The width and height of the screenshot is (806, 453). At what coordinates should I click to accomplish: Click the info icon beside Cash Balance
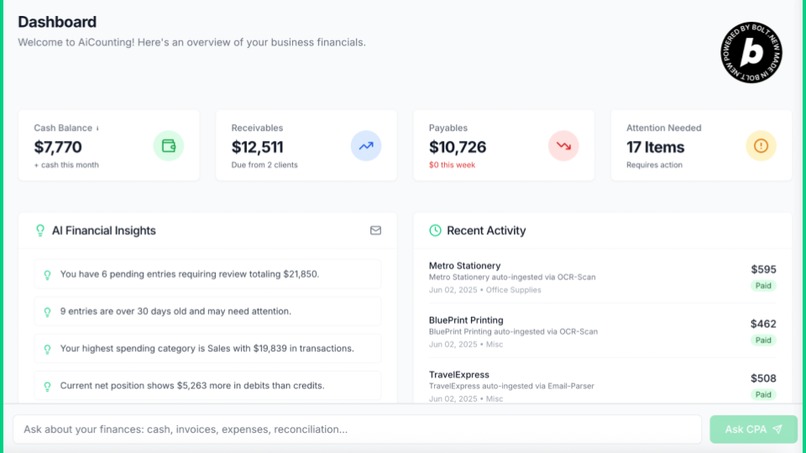pyautogui.click(x=98, y=128)
